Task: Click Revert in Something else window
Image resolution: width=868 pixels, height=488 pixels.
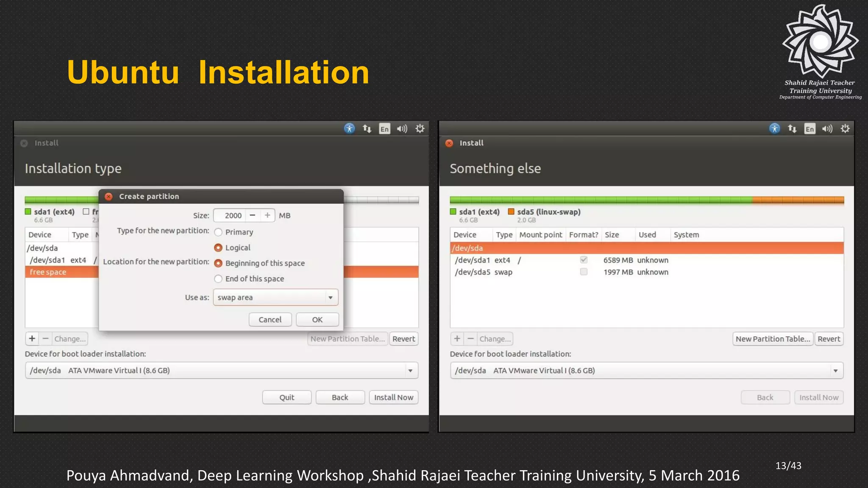Action: 829,338
